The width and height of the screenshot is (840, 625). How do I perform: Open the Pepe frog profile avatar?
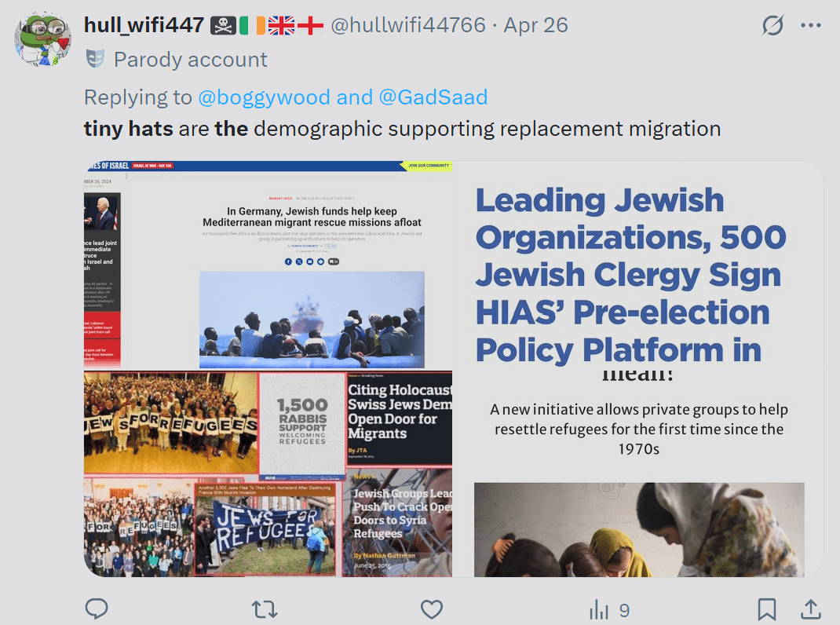click(43, 38)
